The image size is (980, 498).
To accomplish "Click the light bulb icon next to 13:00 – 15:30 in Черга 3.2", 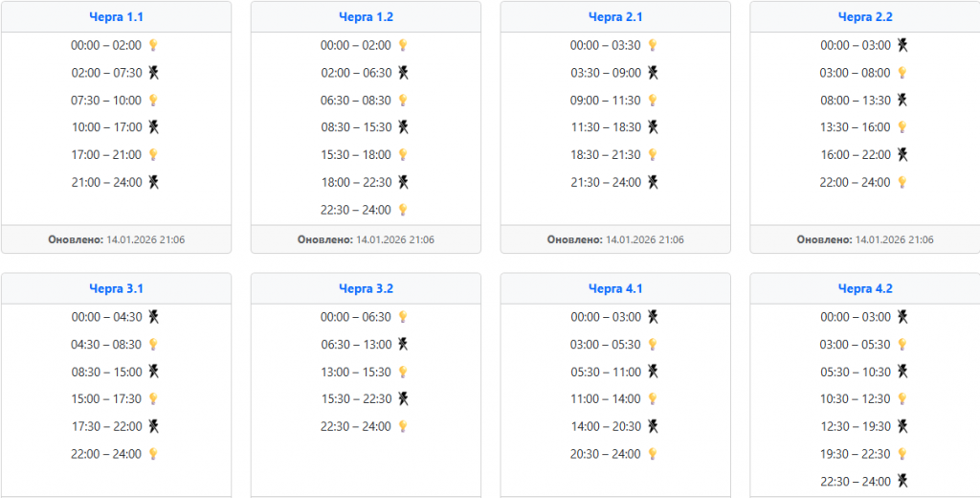I will pos(403,372).
